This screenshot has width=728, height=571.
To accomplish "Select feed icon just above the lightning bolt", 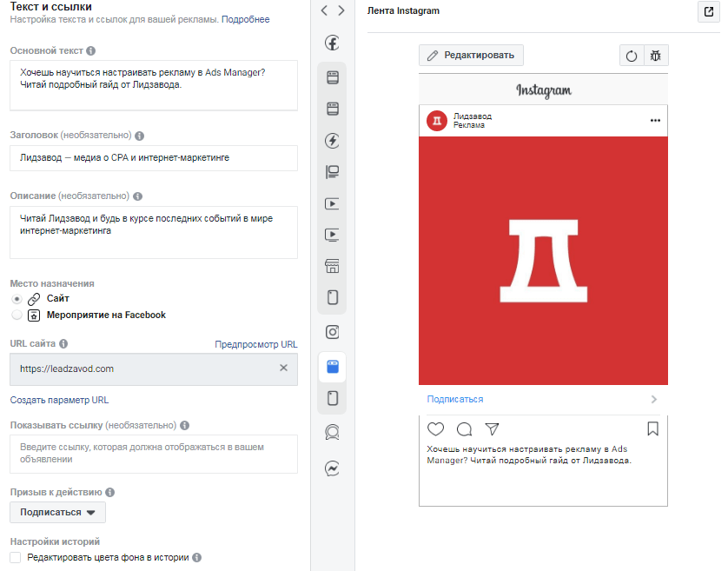I will click(333, 109).
